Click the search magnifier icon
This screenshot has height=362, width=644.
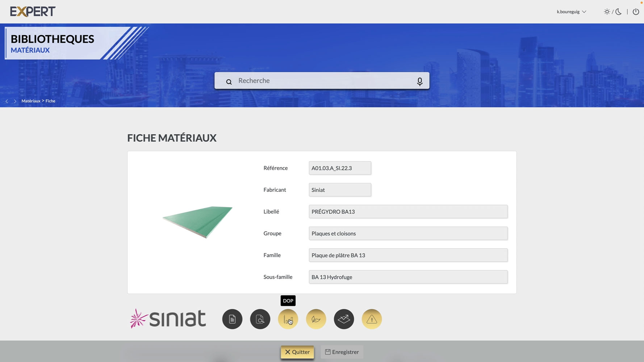(229, 82)
